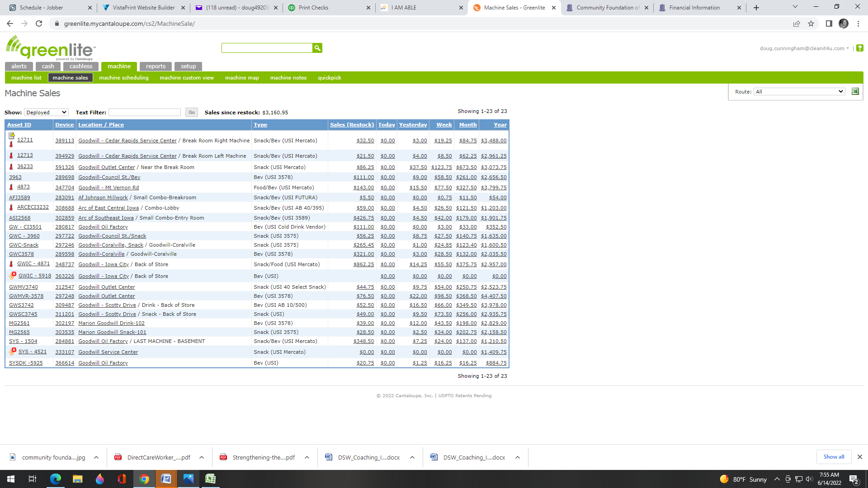
Task: Open the browser side panel icon
Action: coord(829,23)
